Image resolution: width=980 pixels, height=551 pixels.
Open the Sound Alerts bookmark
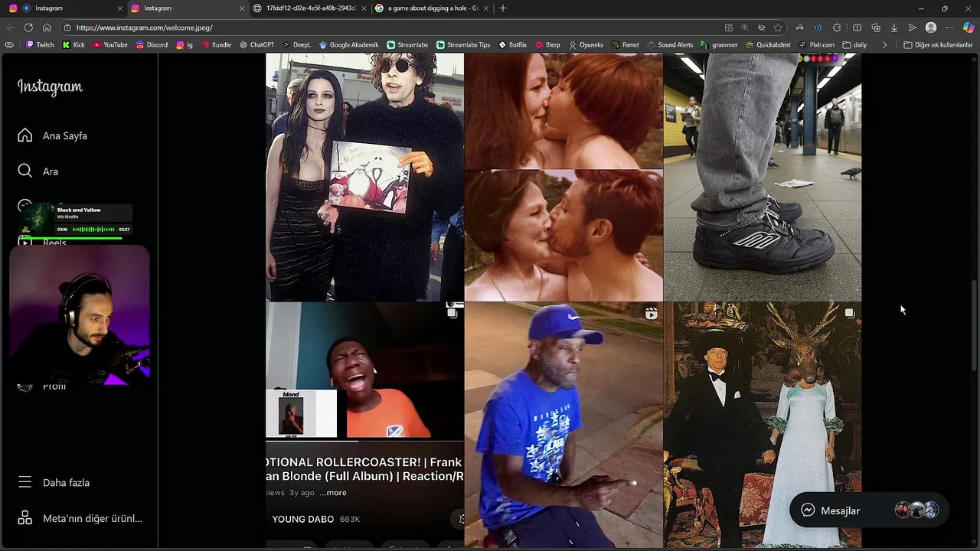[x=669, y=45]
